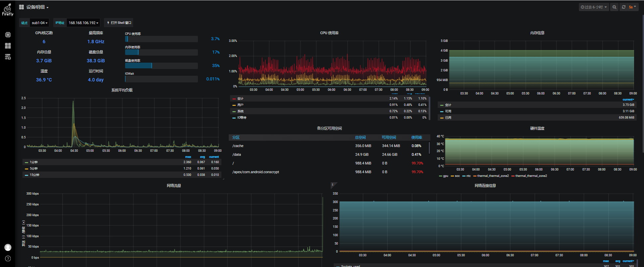Open the server upload sidebar icon
Image resolution: width=644 pixels, height=267 pixels.
coord(8,57)
